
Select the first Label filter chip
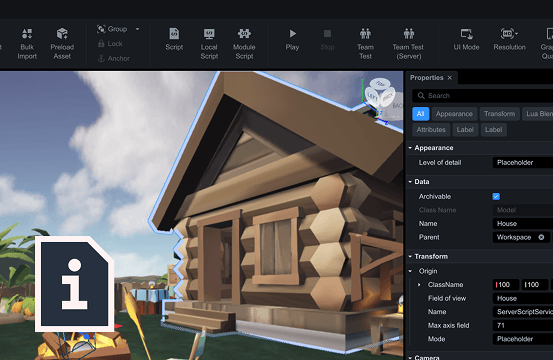(465, 130)
